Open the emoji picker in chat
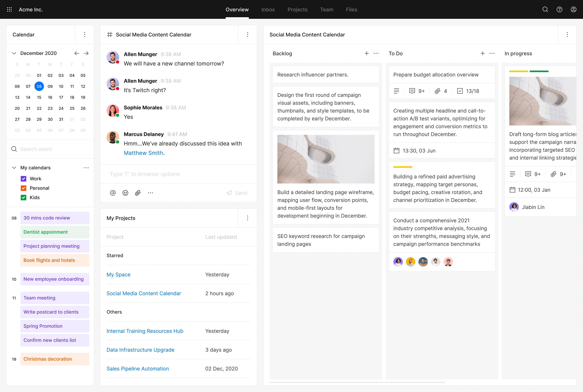 tap(126, 193)
